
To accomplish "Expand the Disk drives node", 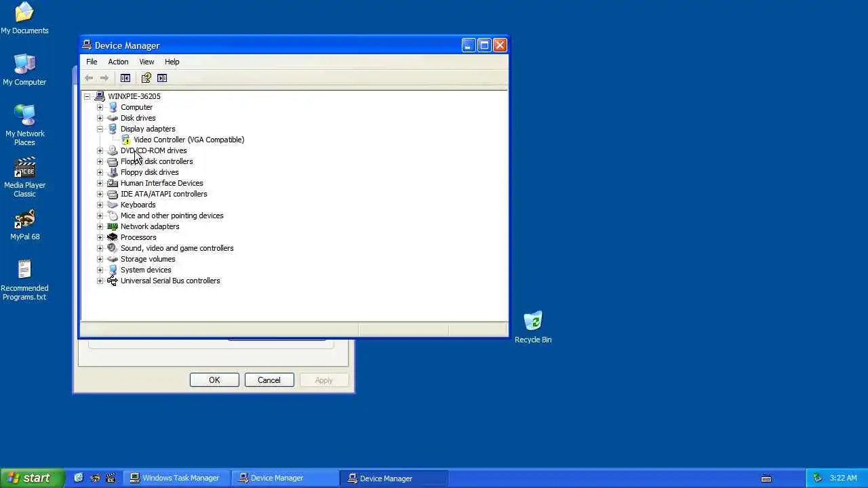I will [100, 118].
